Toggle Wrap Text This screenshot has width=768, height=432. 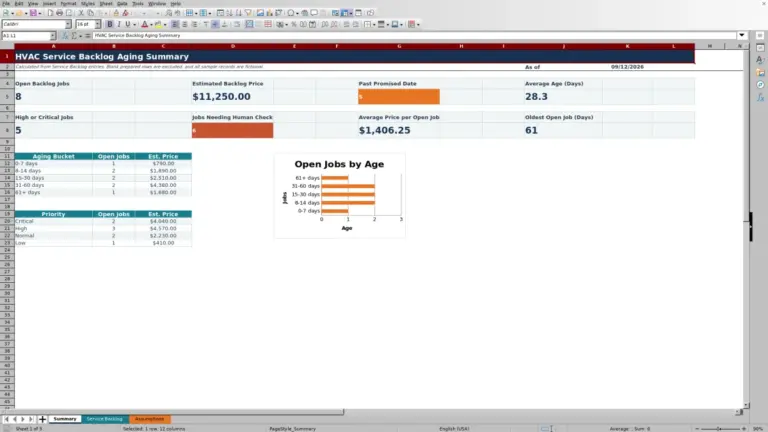point(237,24)
